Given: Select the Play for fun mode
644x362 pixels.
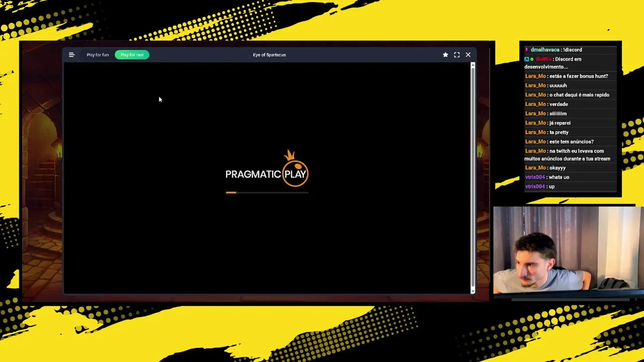Looking at the screenshot, I should [98, 55].
